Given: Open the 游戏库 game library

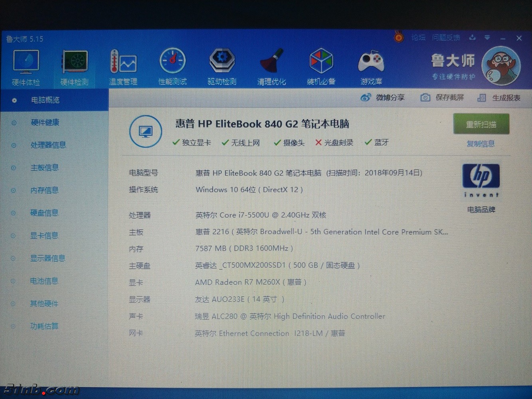Looking at the screenshot, I should point(371,67).
